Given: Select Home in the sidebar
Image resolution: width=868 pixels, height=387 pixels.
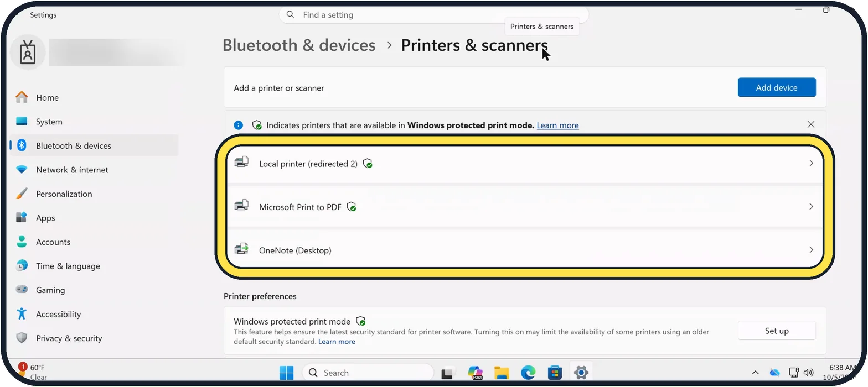Looking at the screenshot, I should click(x=94, y=97).
